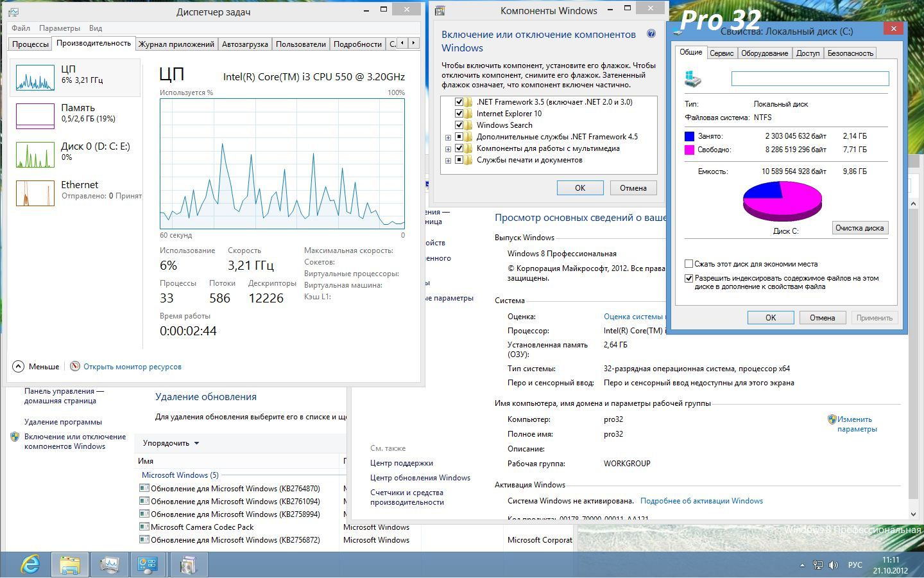Screen dimensions: 924x578
Task: Switch to the Процессы tab
Action: click(30, 44)
